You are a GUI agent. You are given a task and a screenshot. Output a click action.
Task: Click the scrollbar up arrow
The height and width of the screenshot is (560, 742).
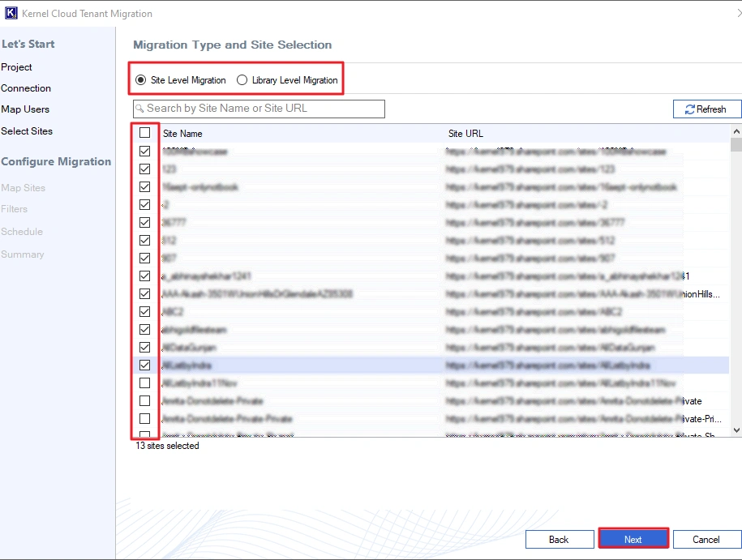tap(736, 131)
